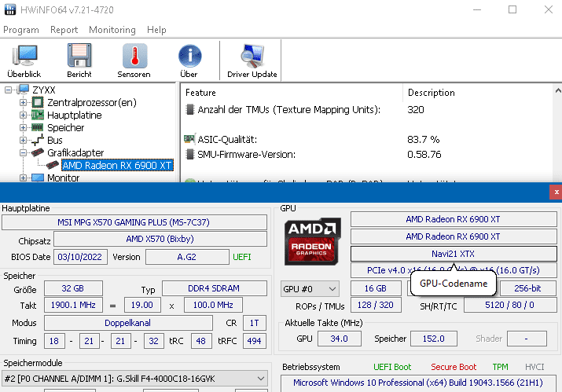
Task: Click the red Secure Boot label
Action: 454,367
